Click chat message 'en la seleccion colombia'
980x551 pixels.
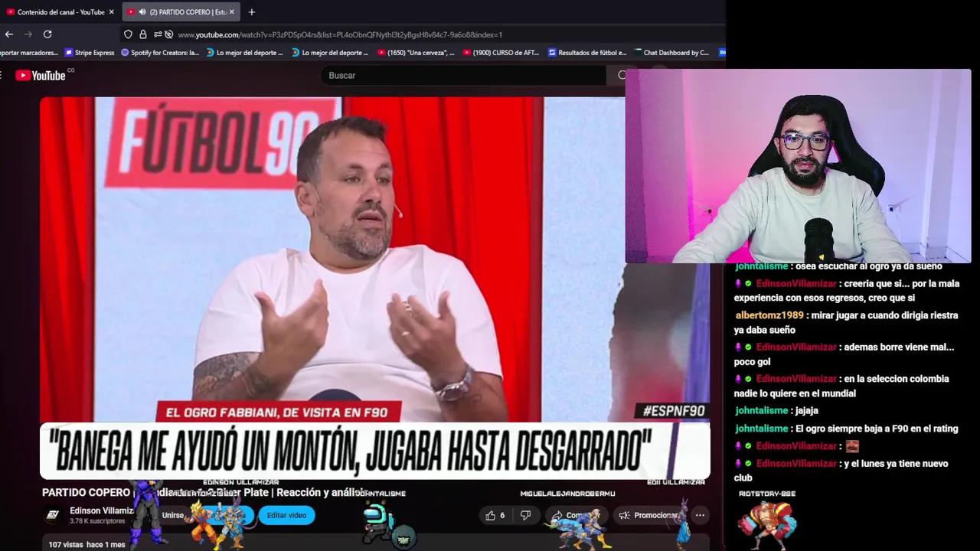click(x=841, y=386)
